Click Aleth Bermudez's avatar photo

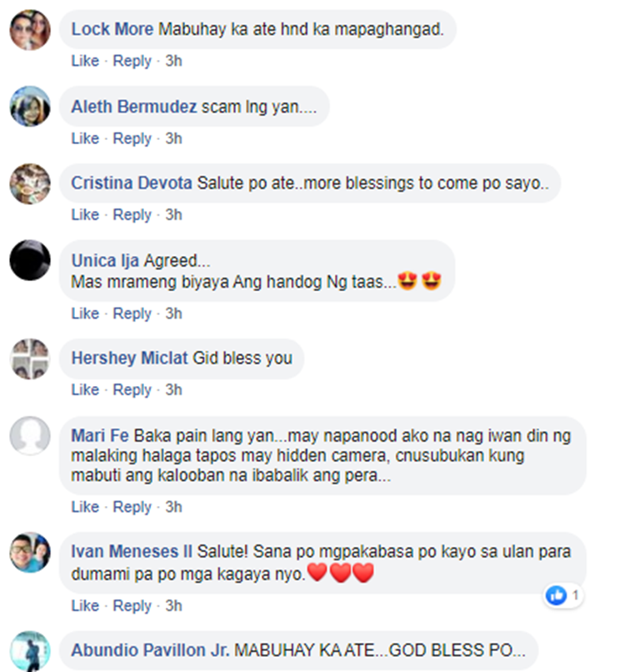tap(30, 106)
